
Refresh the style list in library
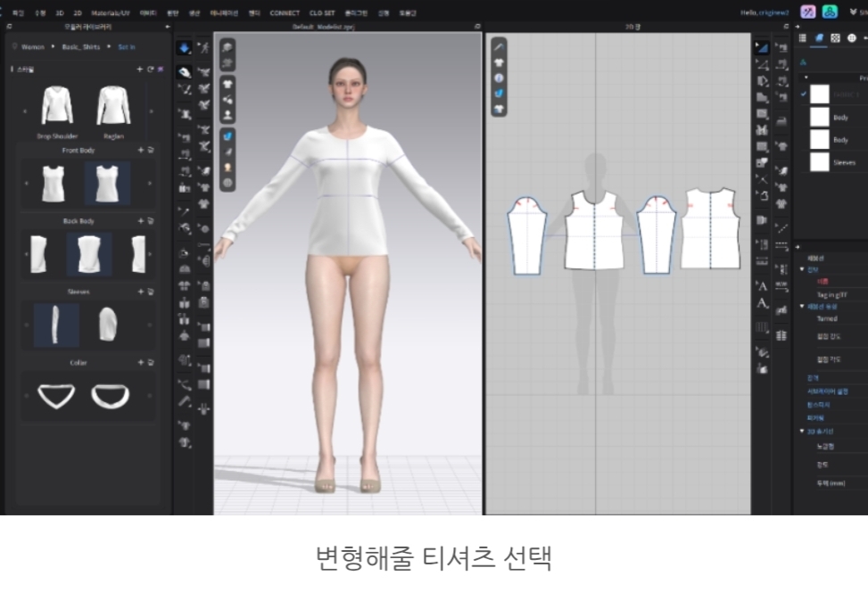click(x=150, y=69)
